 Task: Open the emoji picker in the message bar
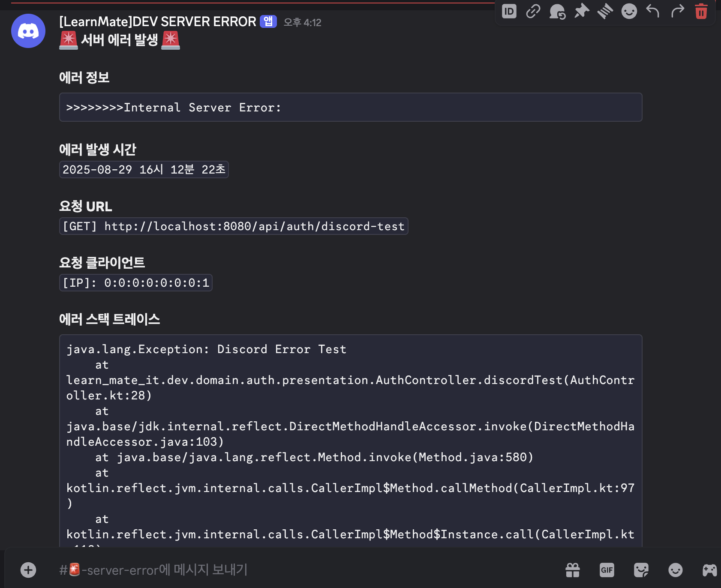(x=676, y=570)
